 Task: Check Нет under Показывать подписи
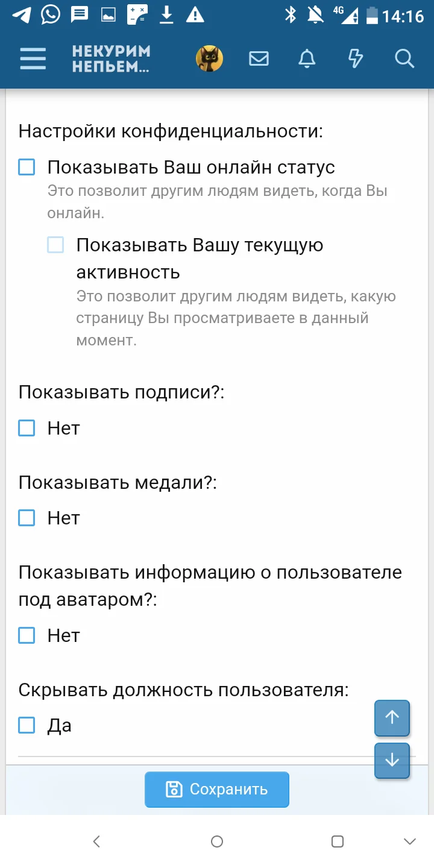click(x=26, y=428)
